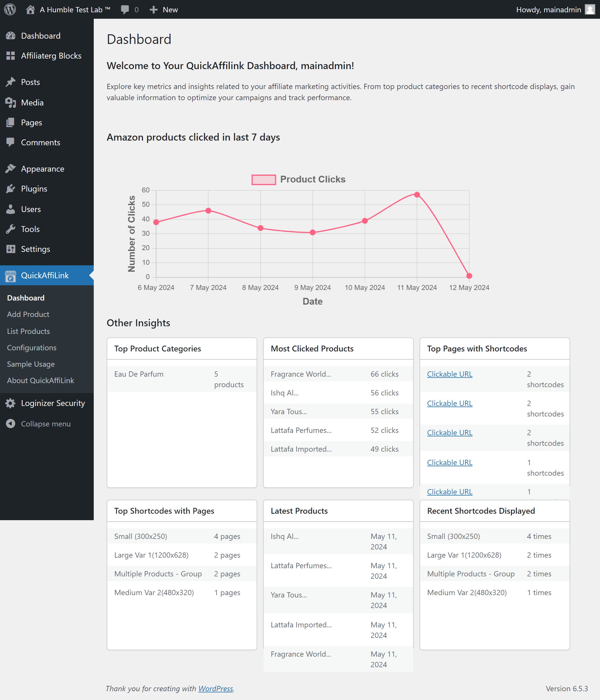Open Configurations submenu page
This screenshot has height=700, width=600.
point(32,348)
